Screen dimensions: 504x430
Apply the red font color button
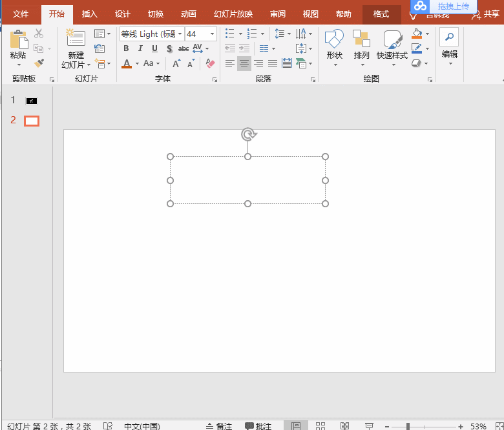pyautogui.click(x=127, y=63)
